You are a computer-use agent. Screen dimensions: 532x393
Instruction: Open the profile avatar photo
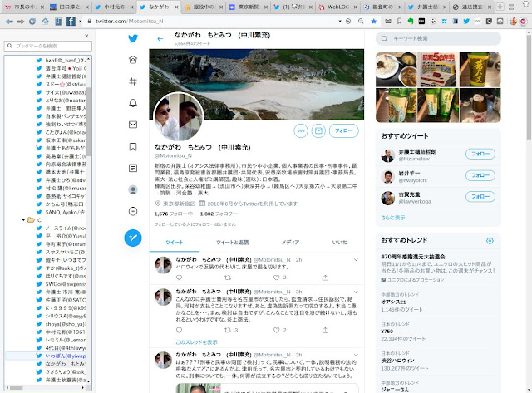pos(179,117)
